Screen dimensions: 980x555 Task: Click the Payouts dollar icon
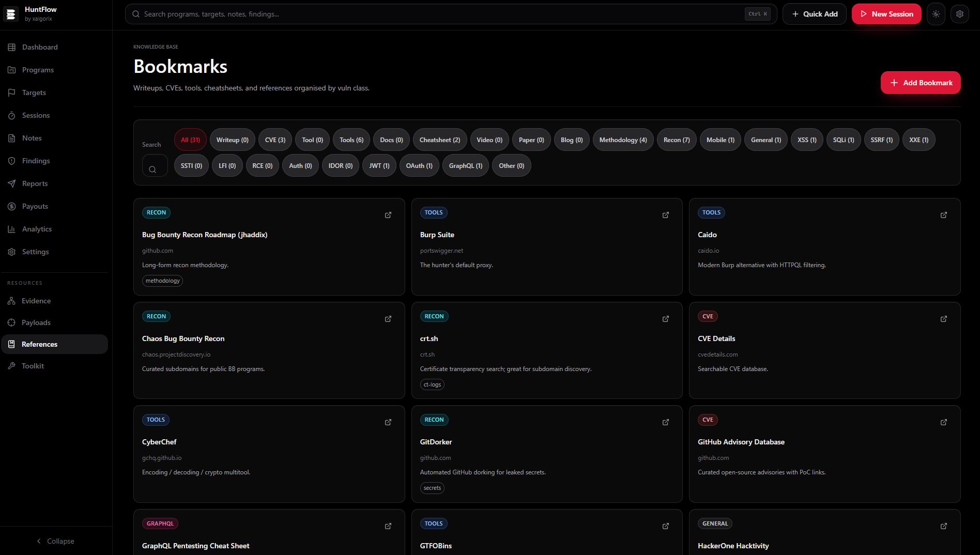(x=11, y=206)
